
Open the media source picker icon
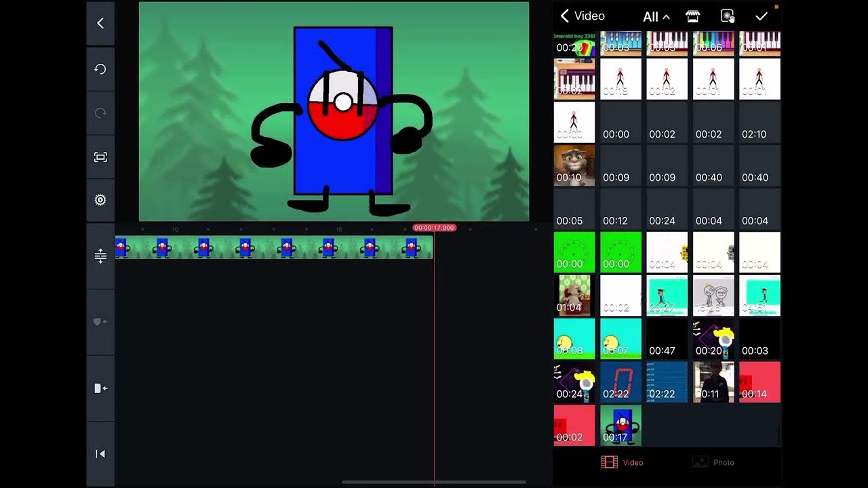coord(728,16)
